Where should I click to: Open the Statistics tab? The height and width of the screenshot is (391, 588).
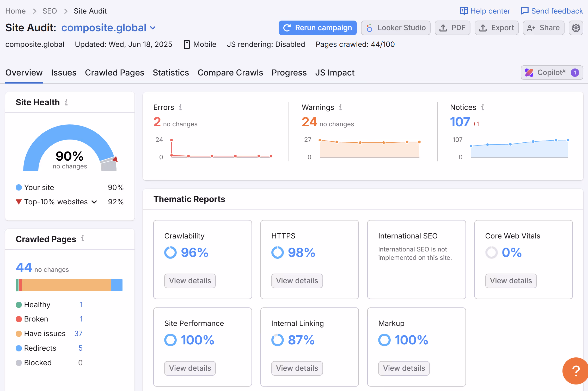171,73
